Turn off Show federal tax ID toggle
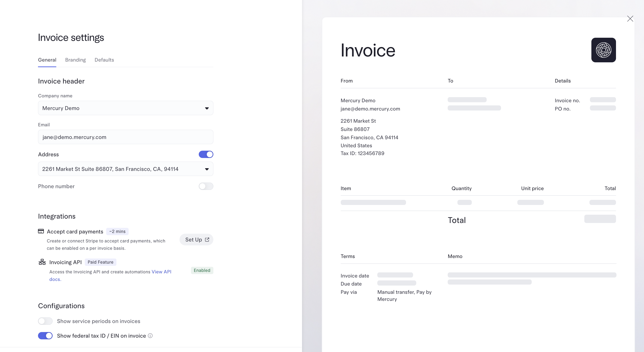644x352 pixels. (45, 335)
